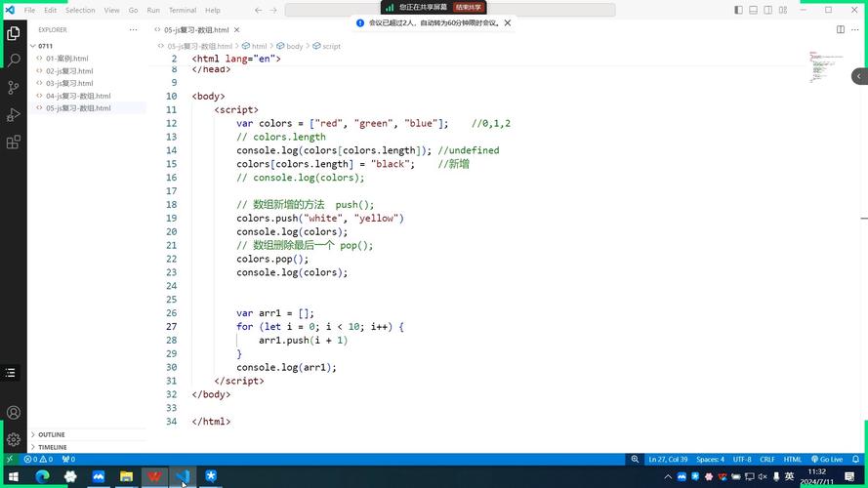Viewport: 868px width, 488px height.
Task: Open Windows Start menu
Action: click(x=14, y=476)
